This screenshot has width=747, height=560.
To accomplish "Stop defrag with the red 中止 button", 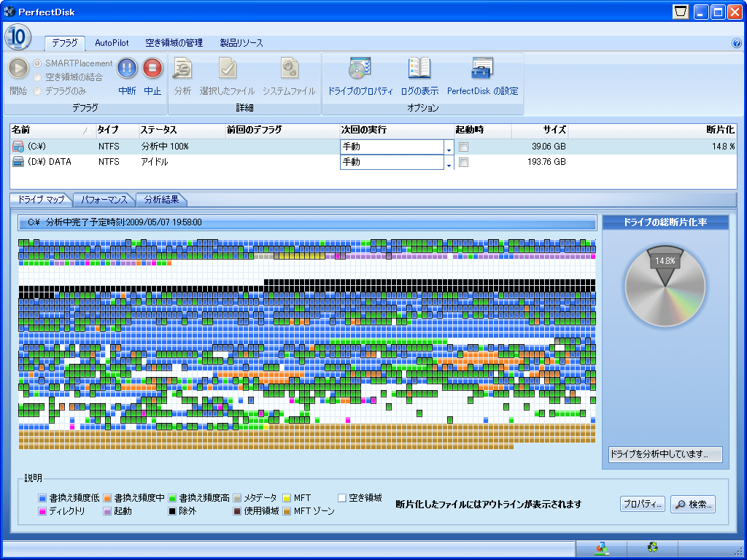I will click(x=153, y=69).
